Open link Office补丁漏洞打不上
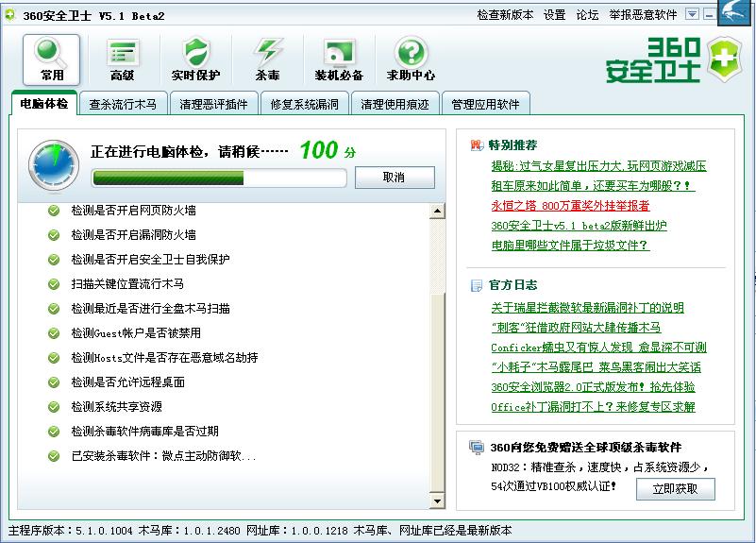The width and height of the screenshot is (756, 543). tap(593, 406)
